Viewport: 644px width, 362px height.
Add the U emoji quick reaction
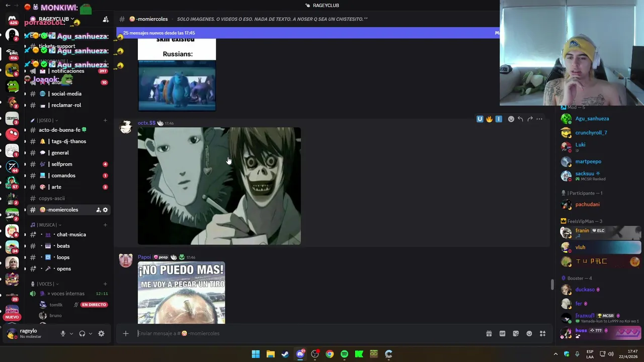pyautogui.click(x=480, y=119)
